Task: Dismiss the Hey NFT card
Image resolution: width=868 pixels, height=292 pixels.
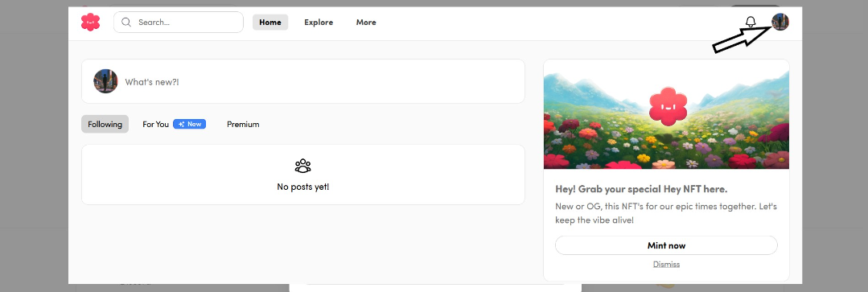Action: pos(666,265)
